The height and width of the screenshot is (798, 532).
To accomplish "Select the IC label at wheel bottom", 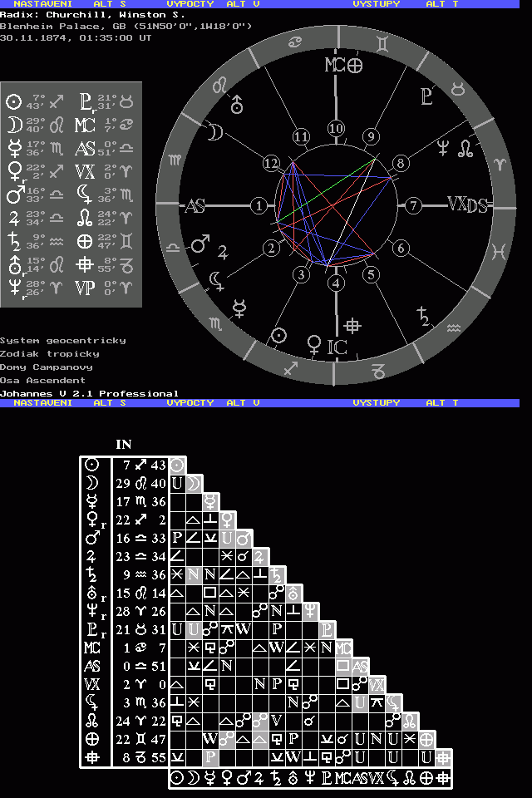I will click(x=337, y=347).
